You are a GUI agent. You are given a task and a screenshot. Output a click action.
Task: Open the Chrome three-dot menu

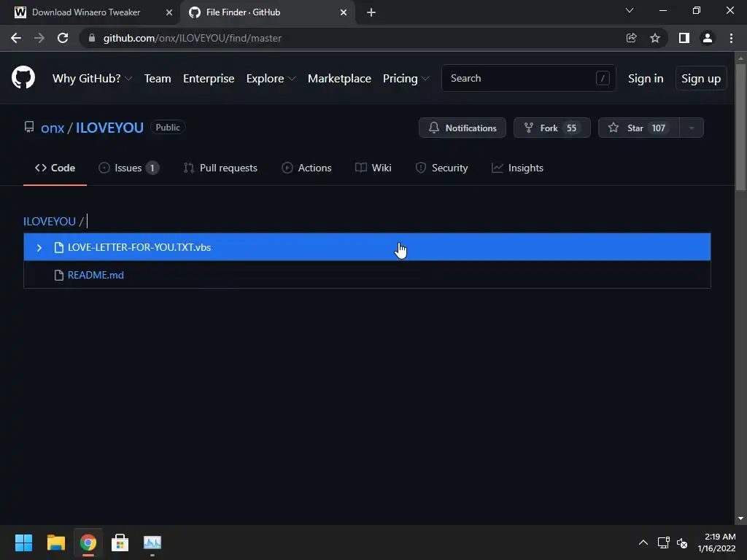pyautogui.click(x=731, y=38)
